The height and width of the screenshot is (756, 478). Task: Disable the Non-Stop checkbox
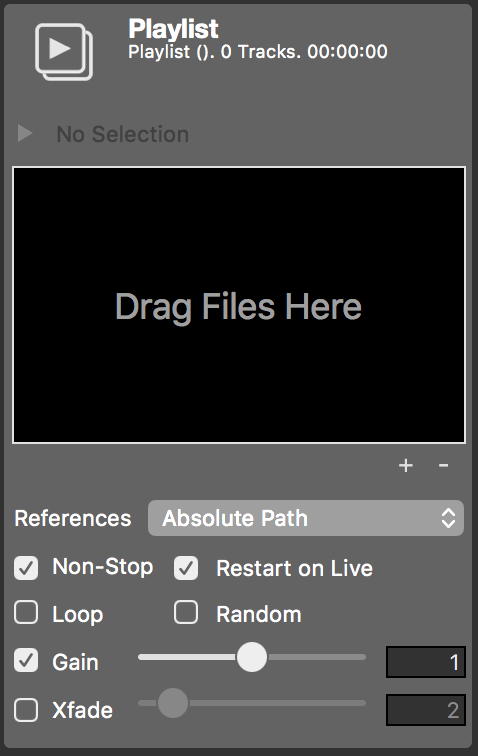(x=26, y=568)
